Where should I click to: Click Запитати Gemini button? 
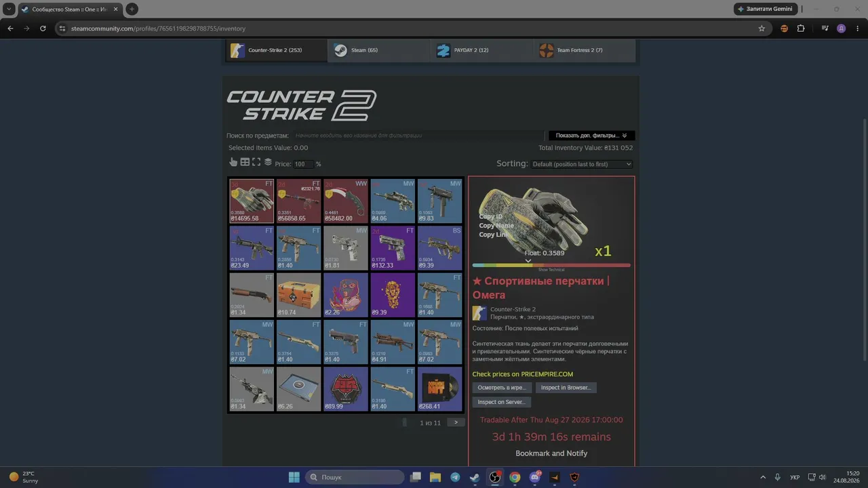pyautogui.click(x=764, y=9)
